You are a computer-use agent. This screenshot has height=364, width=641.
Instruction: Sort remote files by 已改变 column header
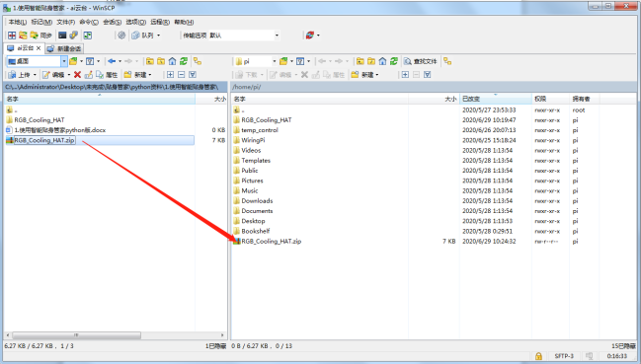(496, 99)
